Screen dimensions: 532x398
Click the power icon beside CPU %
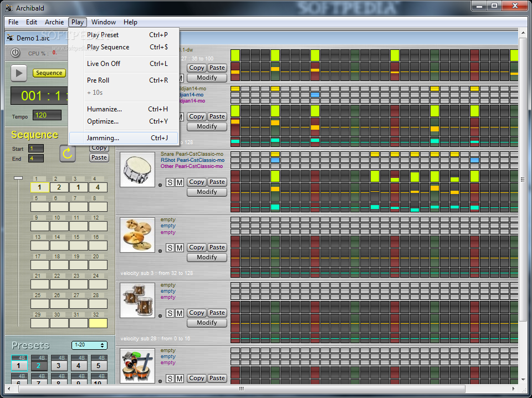[x=16, y=53]
